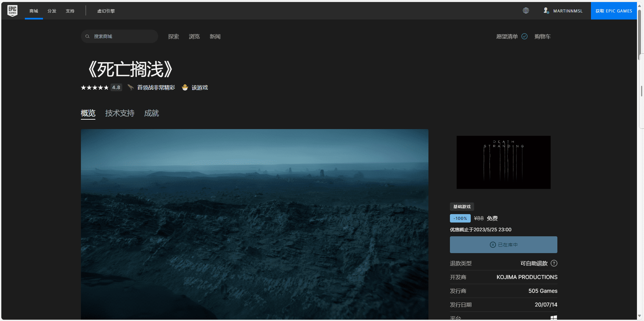
Task: Click the 4.8 rating score
Action: click(x=116, y=87)
